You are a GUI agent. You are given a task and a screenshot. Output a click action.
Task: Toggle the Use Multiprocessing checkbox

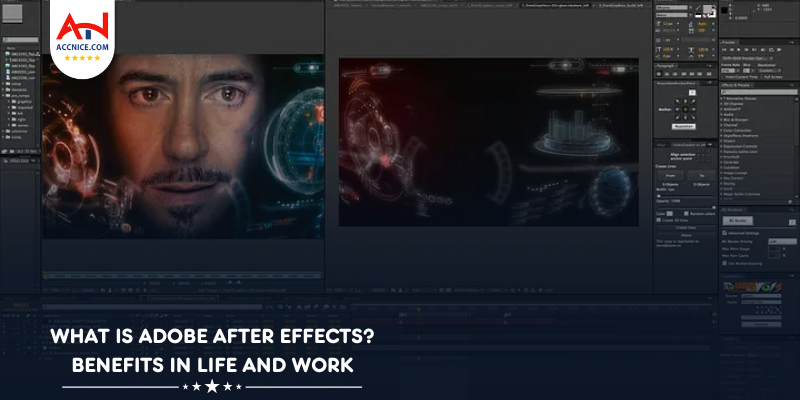724,263
